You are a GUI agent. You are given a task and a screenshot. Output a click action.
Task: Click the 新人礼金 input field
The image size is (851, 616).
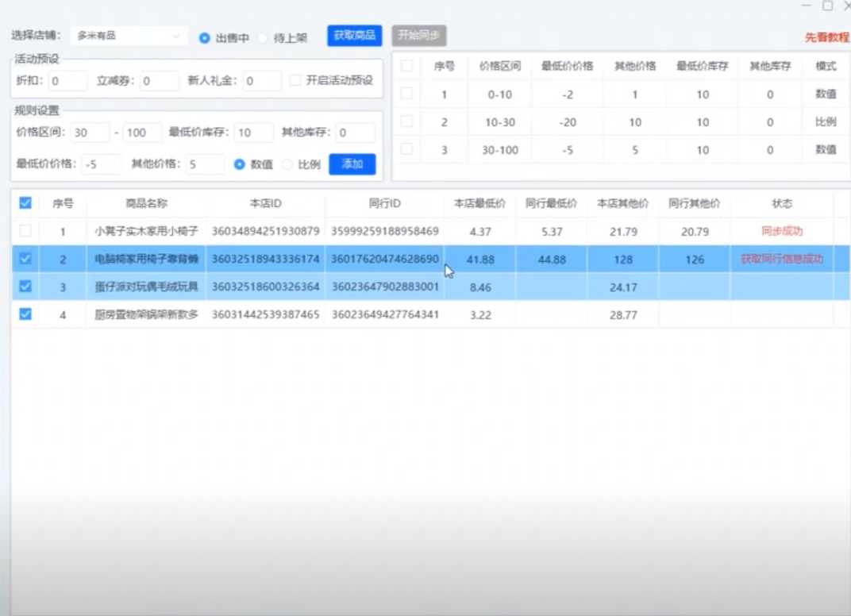point(262,81)
